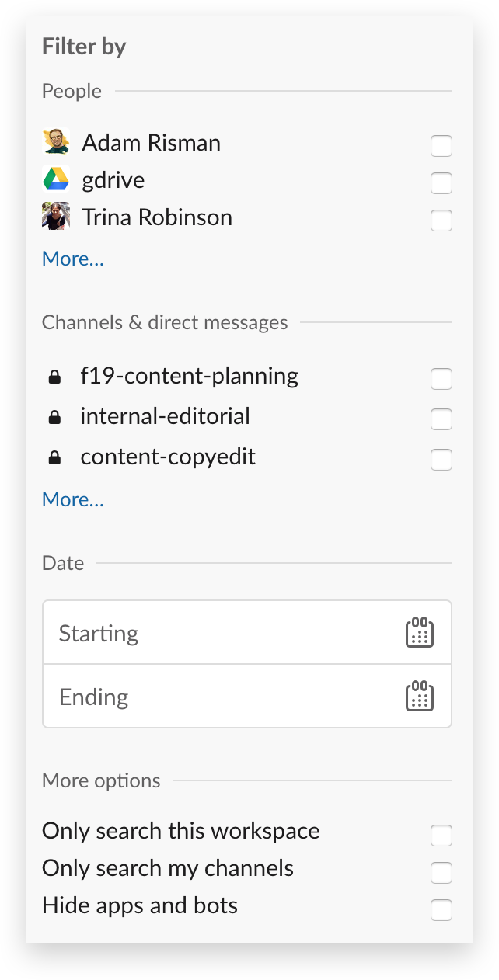Click lock icon beside internal-editorial
The height and width of the screenshot is (980, 499).
click(54, 418)
